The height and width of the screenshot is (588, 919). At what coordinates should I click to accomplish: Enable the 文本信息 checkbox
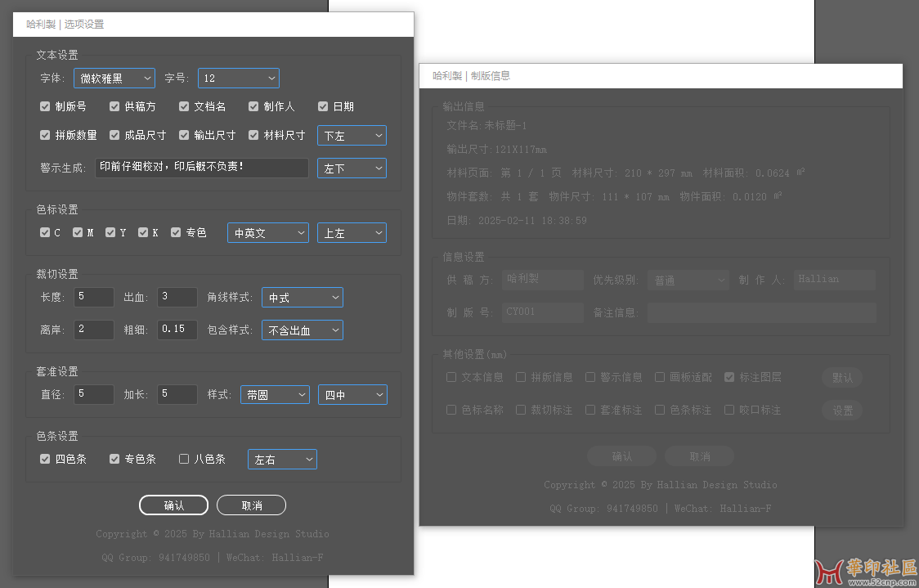tap(451, 377)
